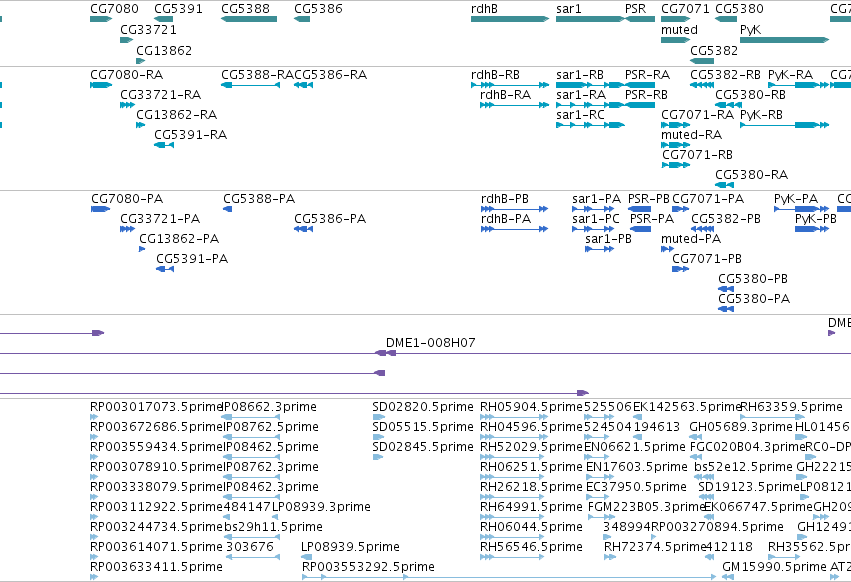The height and width of the screenshot is (582, 851).
Task: Select the CG5382-RB transcript label
Action: (725, 74)
